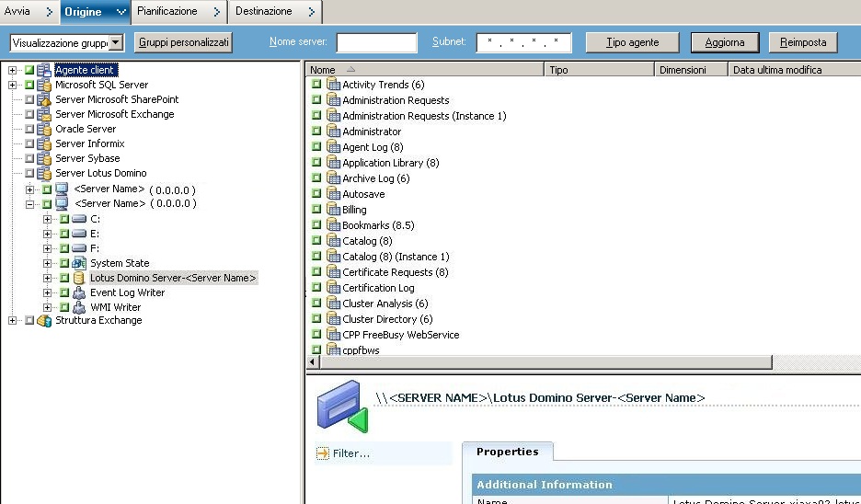Screen dimensions: 861x504
Task: Toggle the Server Sybase selection box
Action: (29, 158)
